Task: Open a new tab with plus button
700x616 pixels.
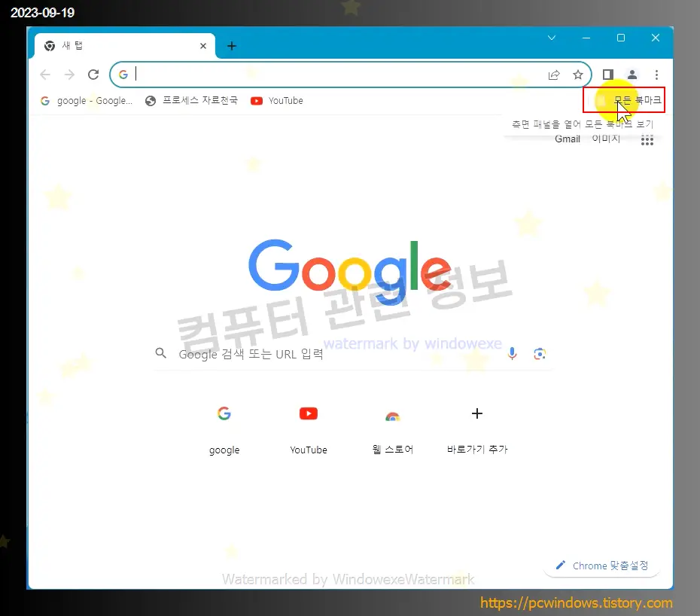Action: [x=232, y=46]
